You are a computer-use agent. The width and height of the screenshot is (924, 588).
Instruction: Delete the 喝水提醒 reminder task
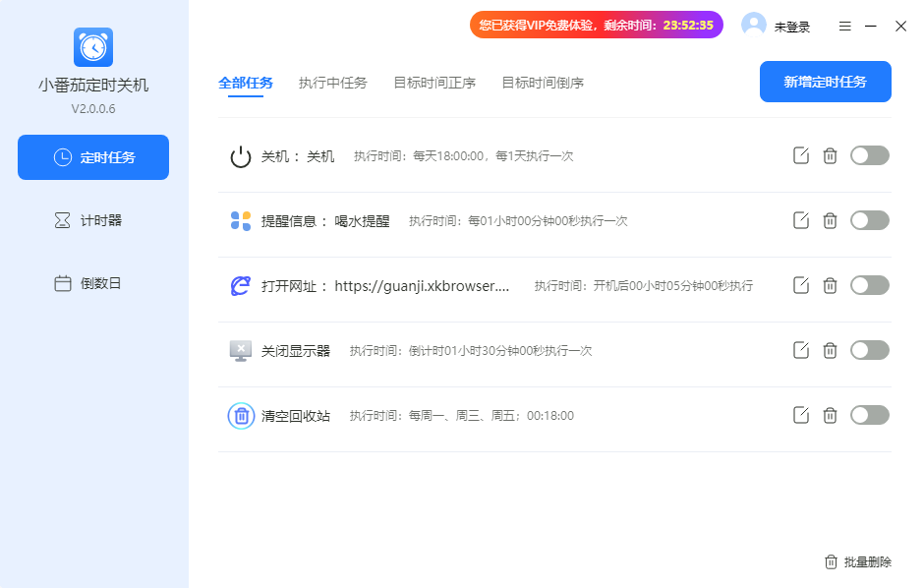(x=830, y=220)
